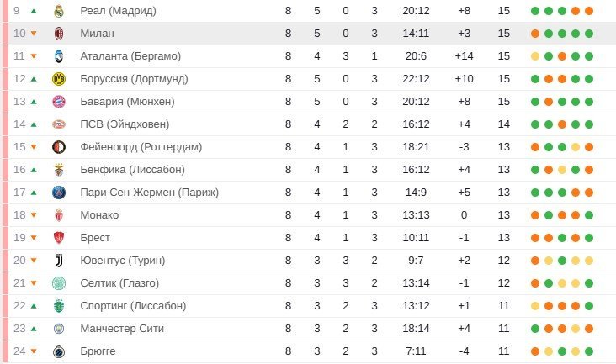The width and height of the screenshot is (616, 364).
Task: Click the Real Madrid club crest
Action: click(59, 11)
